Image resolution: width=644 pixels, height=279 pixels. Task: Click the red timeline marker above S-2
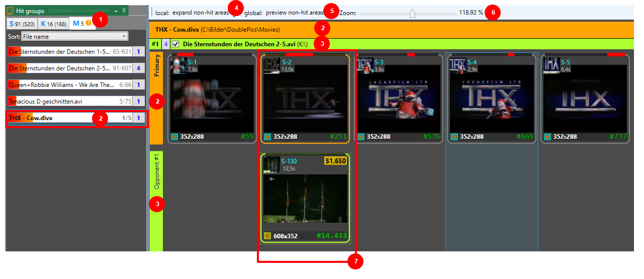pos(300,54)
